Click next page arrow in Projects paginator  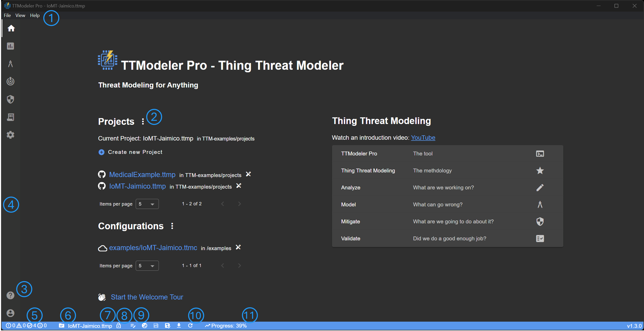click(239, 204)
